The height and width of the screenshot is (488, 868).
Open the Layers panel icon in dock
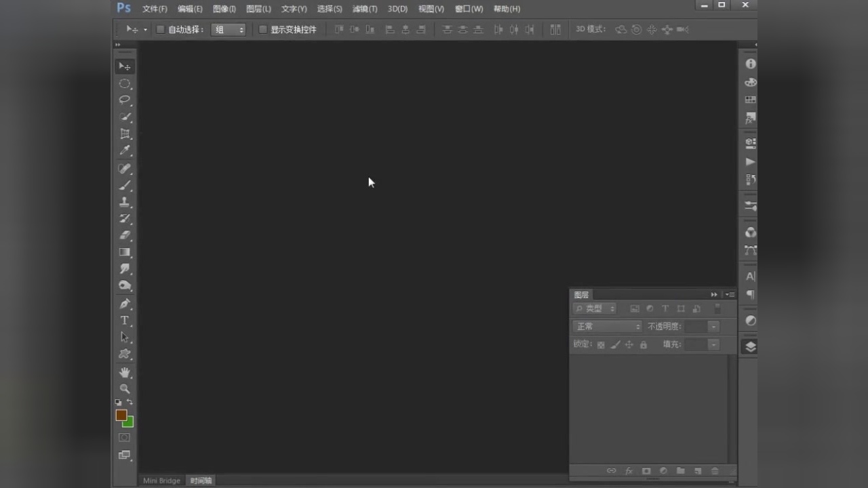pyautogui.click(x=751, y=346)
